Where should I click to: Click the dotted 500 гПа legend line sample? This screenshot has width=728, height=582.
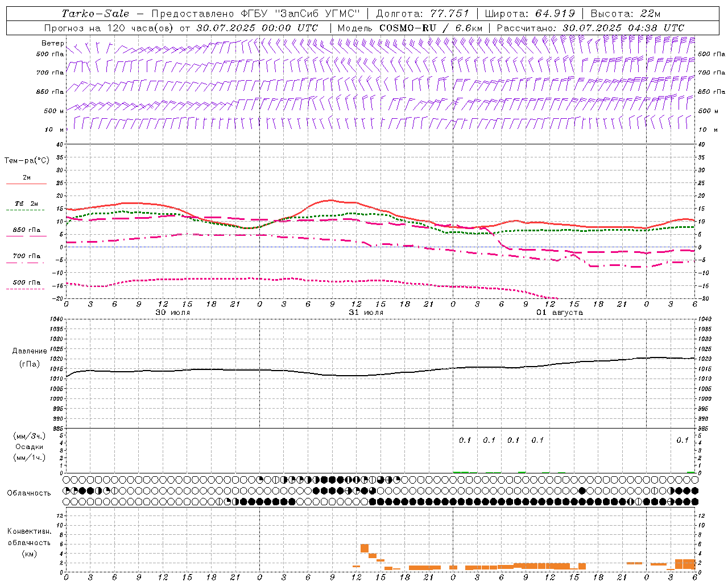click(26, 289)
